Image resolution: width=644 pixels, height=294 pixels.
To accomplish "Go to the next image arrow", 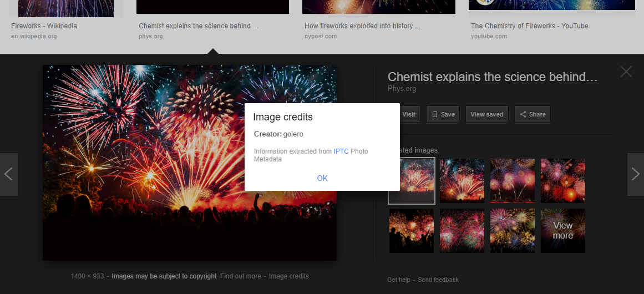I will 635,174.
